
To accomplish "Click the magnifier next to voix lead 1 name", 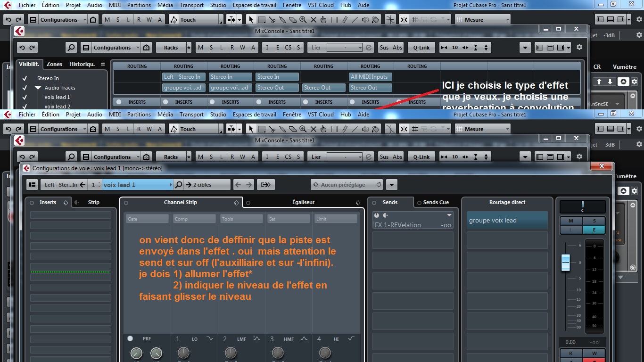I will pos(178,185).
